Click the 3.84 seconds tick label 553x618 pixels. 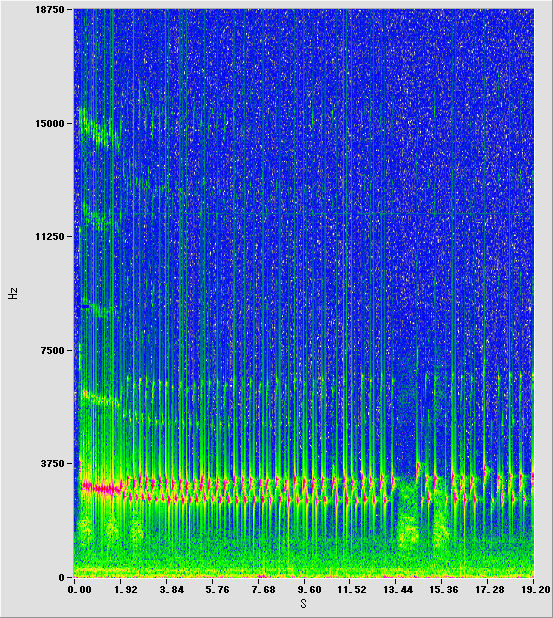click(171, 590)
